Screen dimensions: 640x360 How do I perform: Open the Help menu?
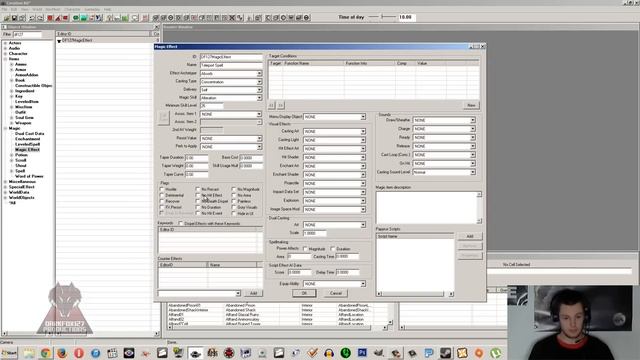click(x=108, y=9)
